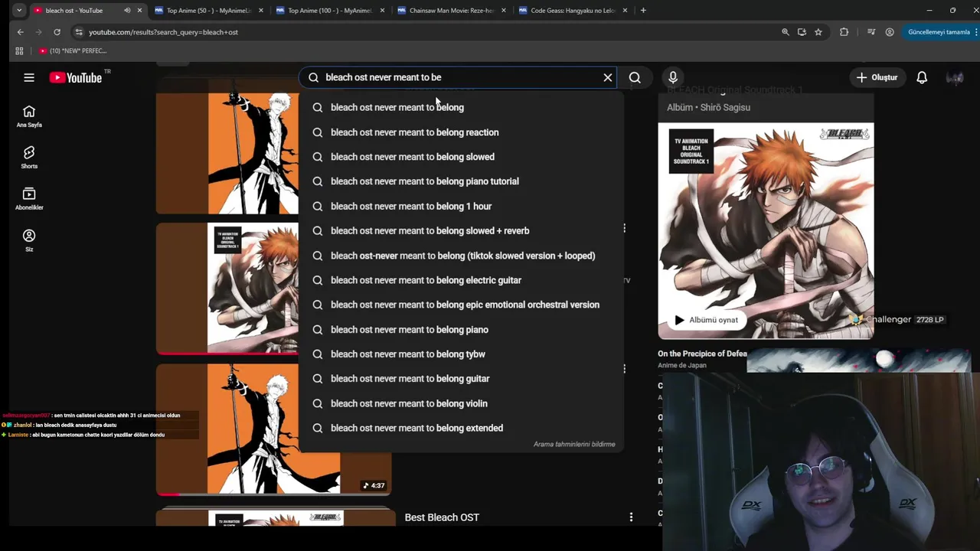Viewport: 980px width, 551px height.
Task: Choose suggestion belong electric guitar
Action: coord(462,280)
